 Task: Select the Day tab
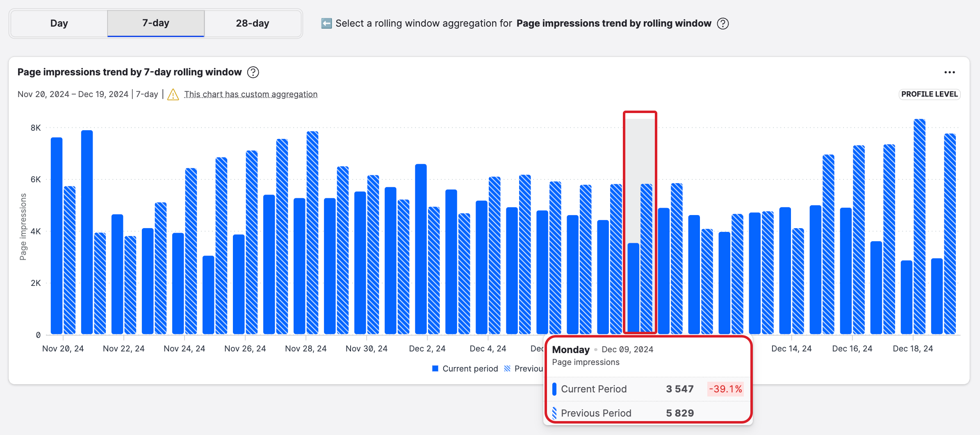tap(59, 23)
